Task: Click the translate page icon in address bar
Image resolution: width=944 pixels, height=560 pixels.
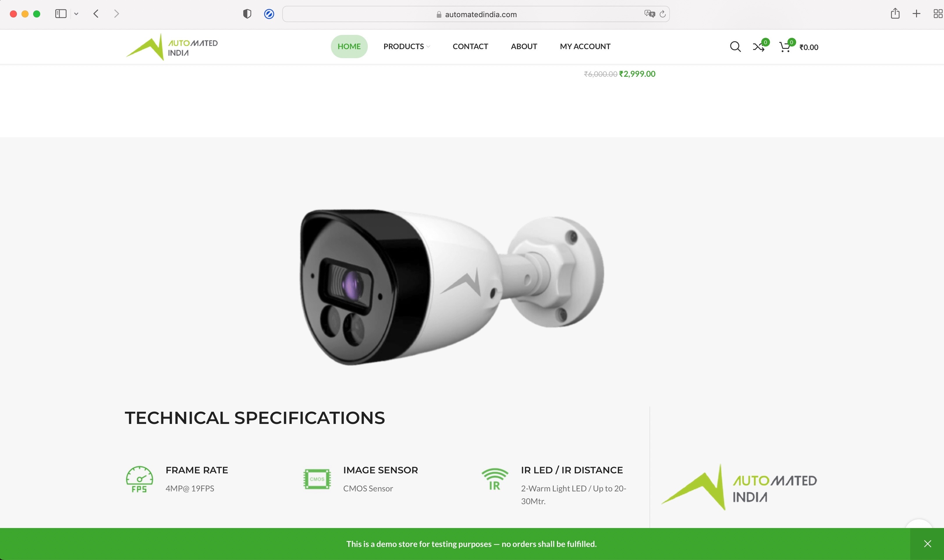Action: point(649,14)
